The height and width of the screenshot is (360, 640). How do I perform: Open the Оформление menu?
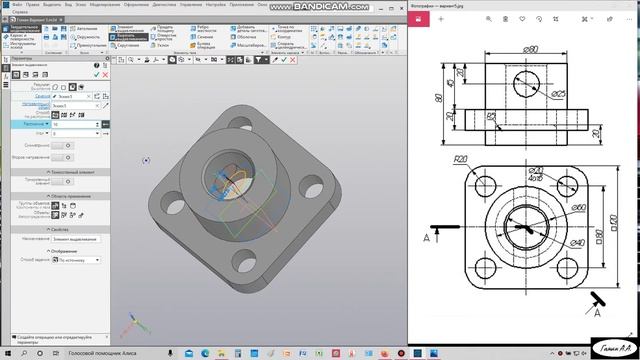(136, 4)
